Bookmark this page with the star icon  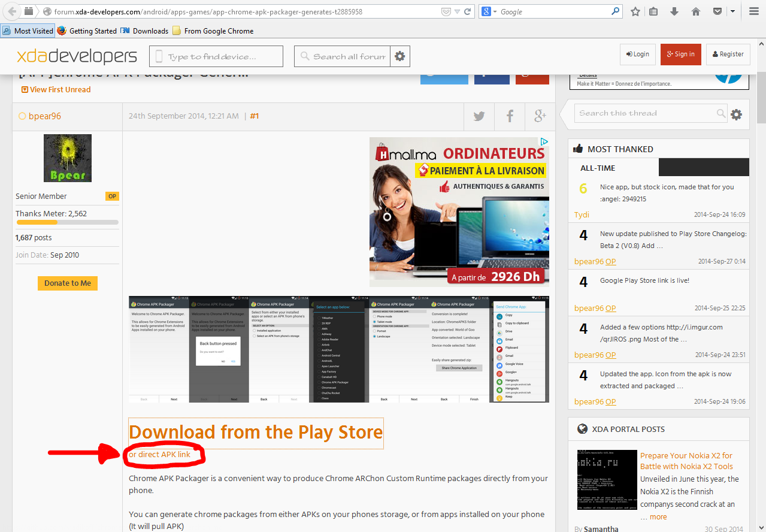(x=635, y=11)
